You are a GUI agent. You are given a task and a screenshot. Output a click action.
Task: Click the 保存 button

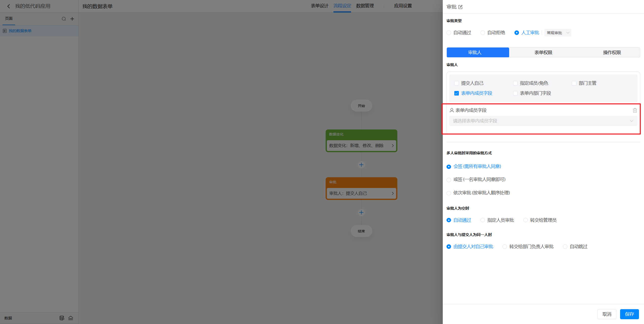coord(629,314)
